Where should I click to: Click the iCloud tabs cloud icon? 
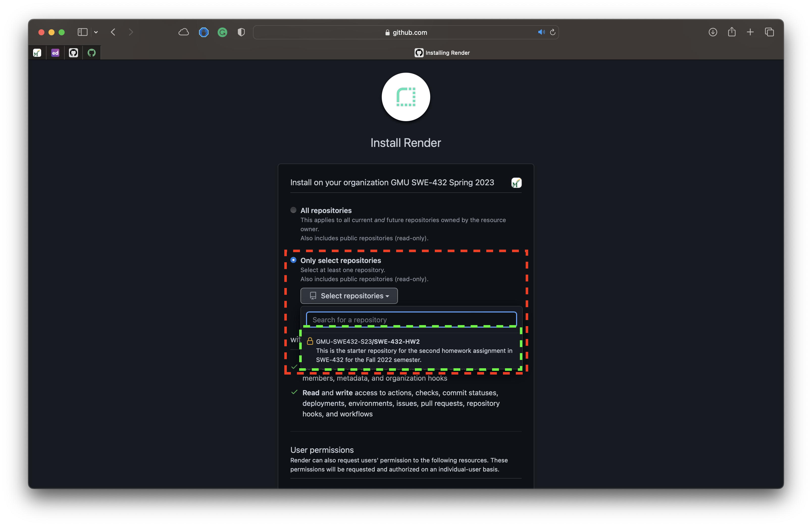(184, 32)
